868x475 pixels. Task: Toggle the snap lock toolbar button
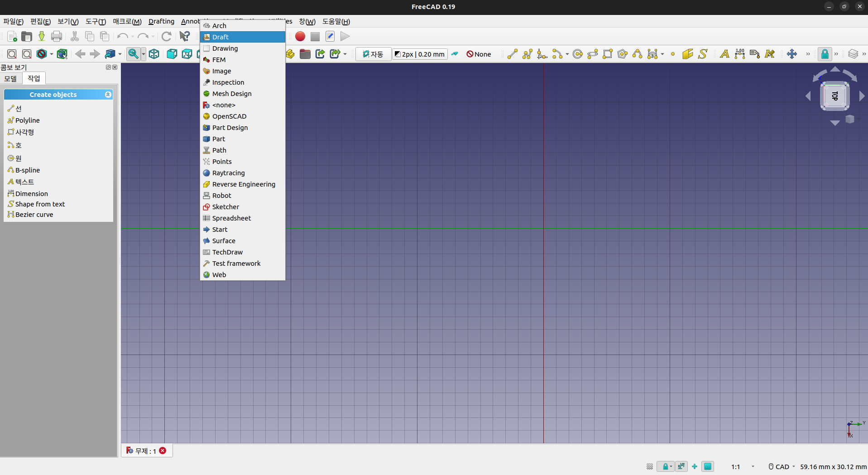click(825, 54)
